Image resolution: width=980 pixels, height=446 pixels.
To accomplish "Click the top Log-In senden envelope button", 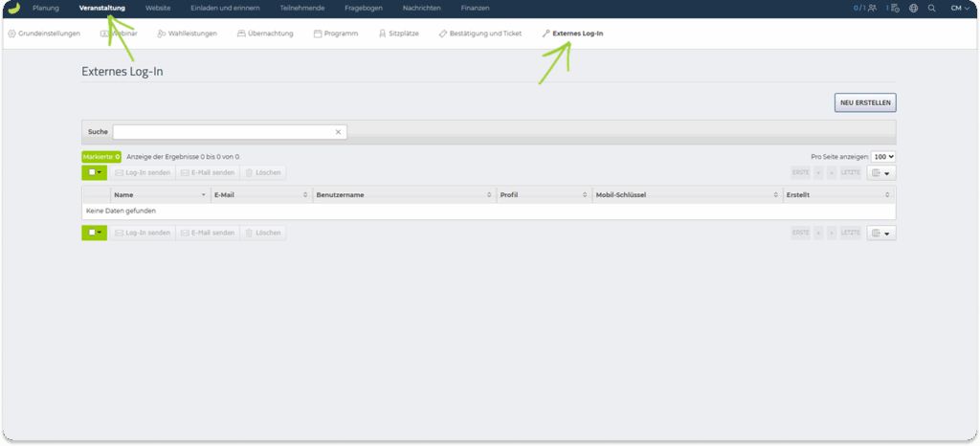I will [143, 173].
